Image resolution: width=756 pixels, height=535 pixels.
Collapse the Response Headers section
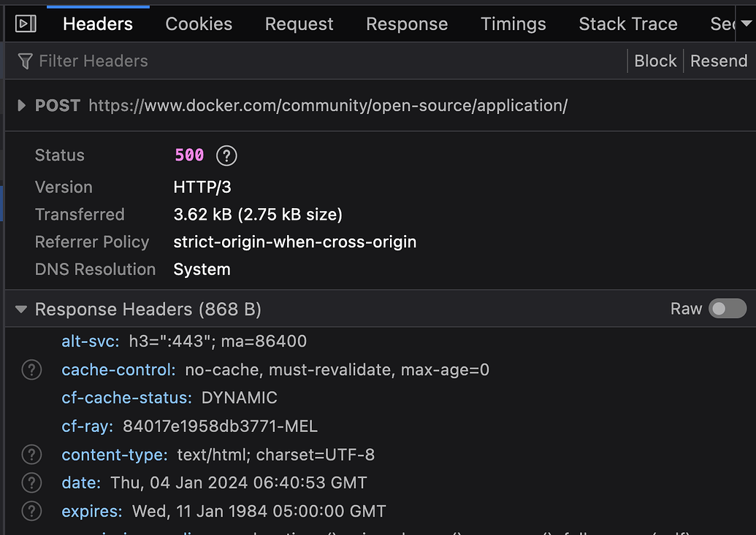pyautogui.click(x=21, y=309)
